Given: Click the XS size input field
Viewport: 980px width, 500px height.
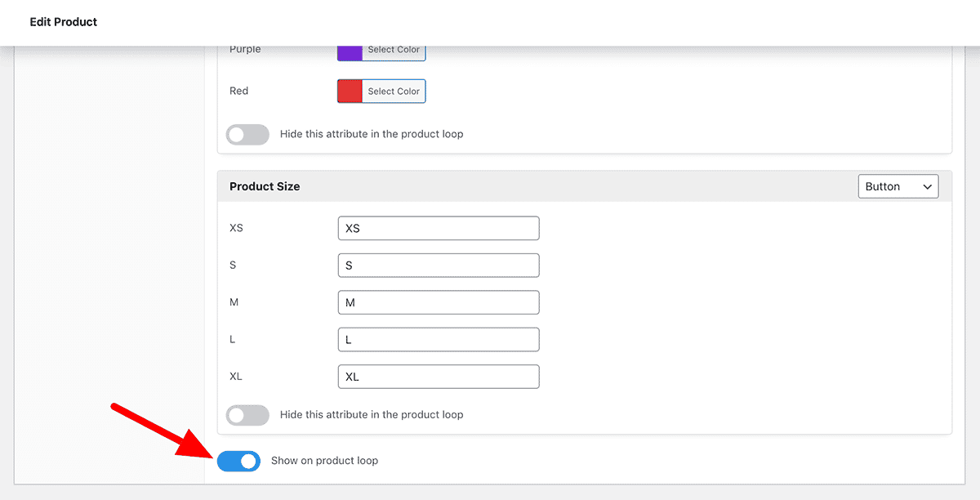Looking at the screenshot, I should point(439,228).
